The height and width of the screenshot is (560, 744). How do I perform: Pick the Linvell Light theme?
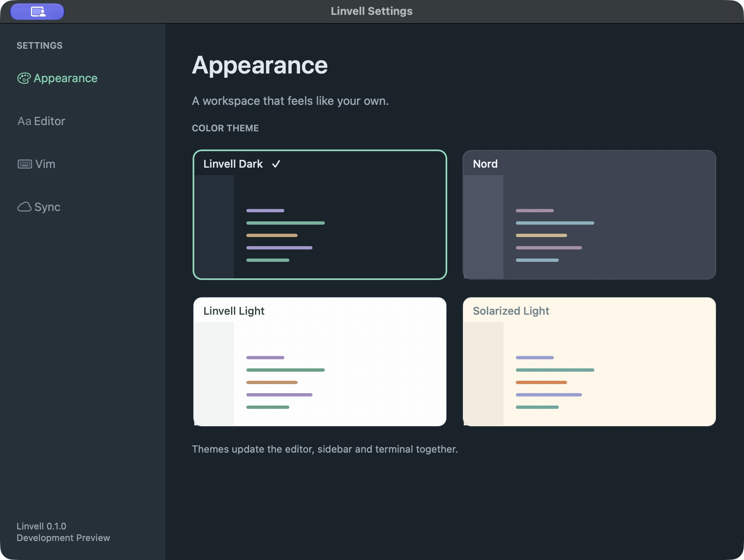coord(320,362)
